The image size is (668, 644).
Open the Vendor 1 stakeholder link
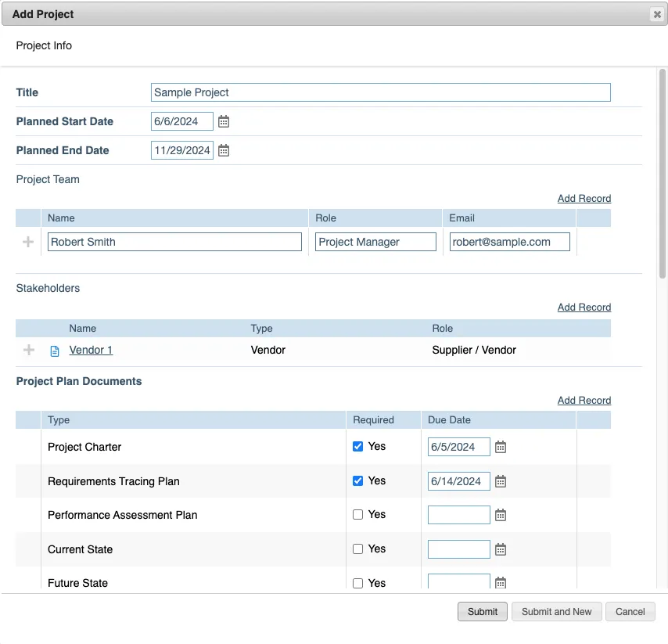(x=90, y=350)
